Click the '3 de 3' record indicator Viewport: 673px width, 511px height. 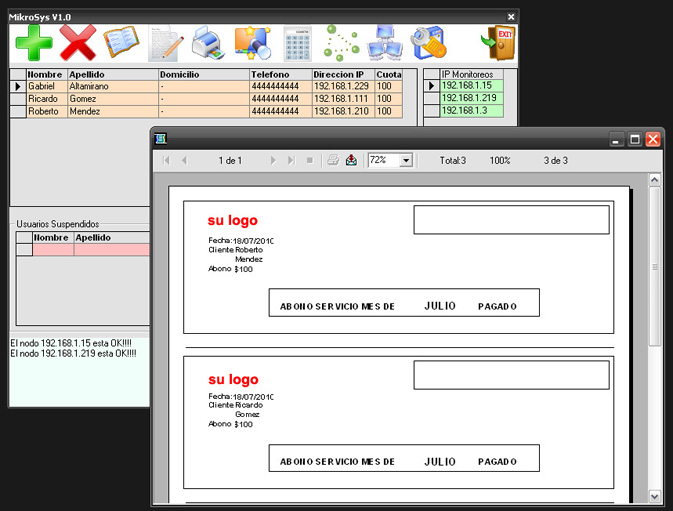point(556,160)
